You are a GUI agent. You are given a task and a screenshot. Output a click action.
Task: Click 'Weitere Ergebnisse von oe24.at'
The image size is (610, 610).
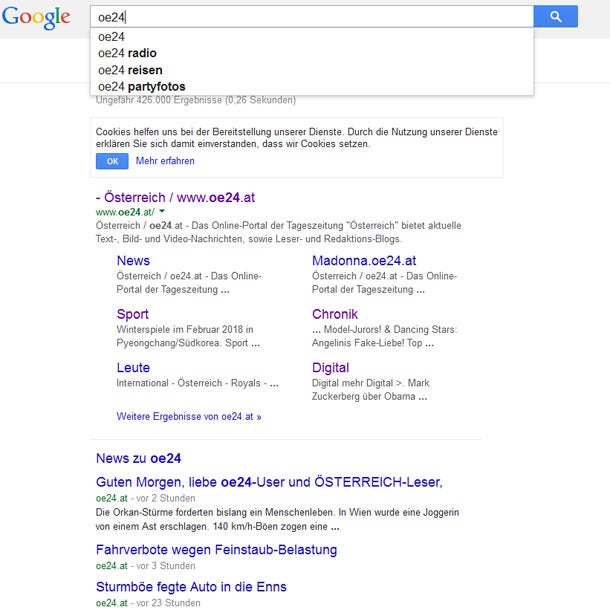coord(189,416)
